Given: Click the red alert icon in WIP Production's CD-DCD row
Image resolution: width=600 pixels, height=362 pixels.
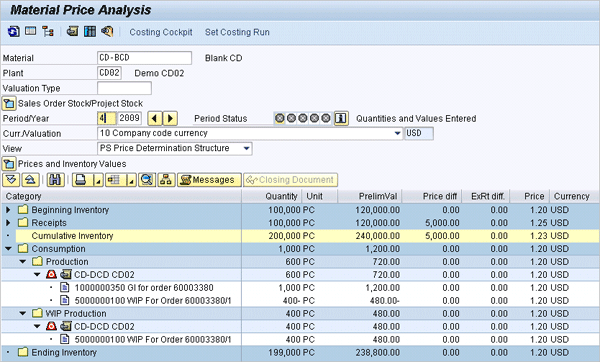Looking at the screenshot, I should pyautogui.click(x=51, y=326).
